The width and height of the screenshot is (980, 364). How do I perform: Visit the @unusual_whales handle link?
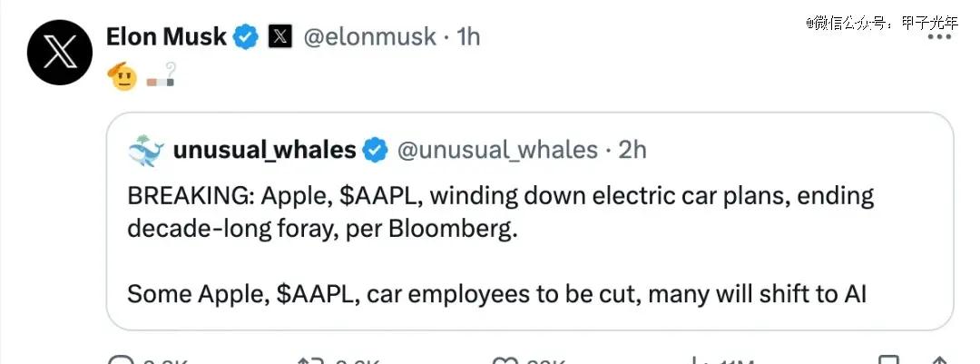(x=497, y=151)
